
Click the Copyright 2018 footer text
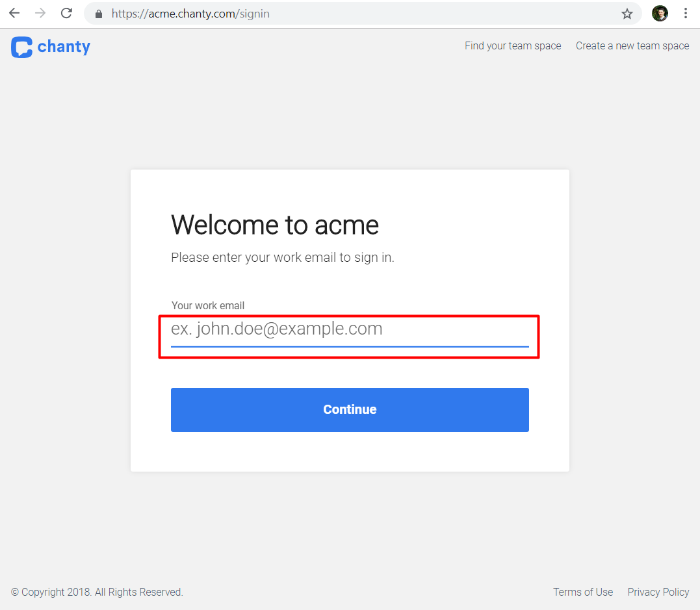tap(97, 592)
